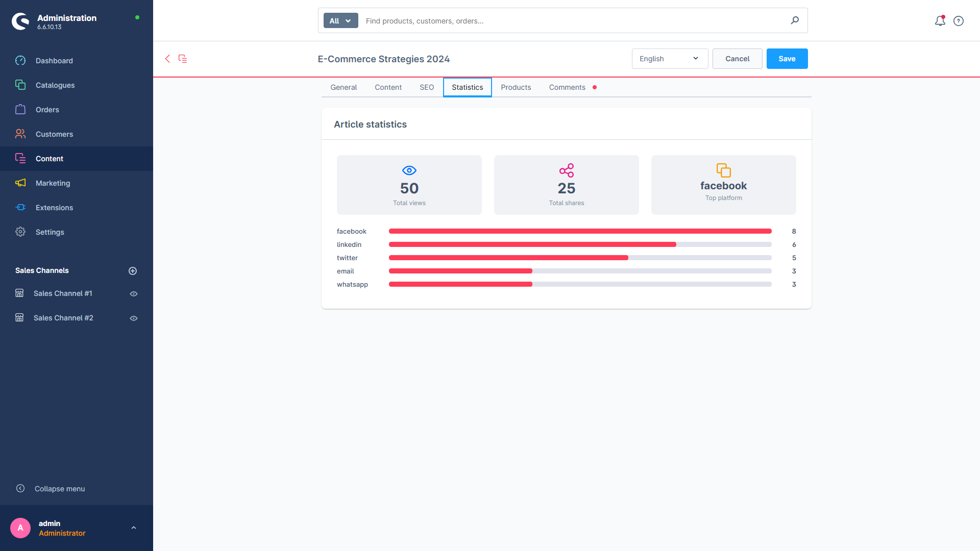Click the Content module icon
This screenshot has height=551, width=980.
pos(20,159)
